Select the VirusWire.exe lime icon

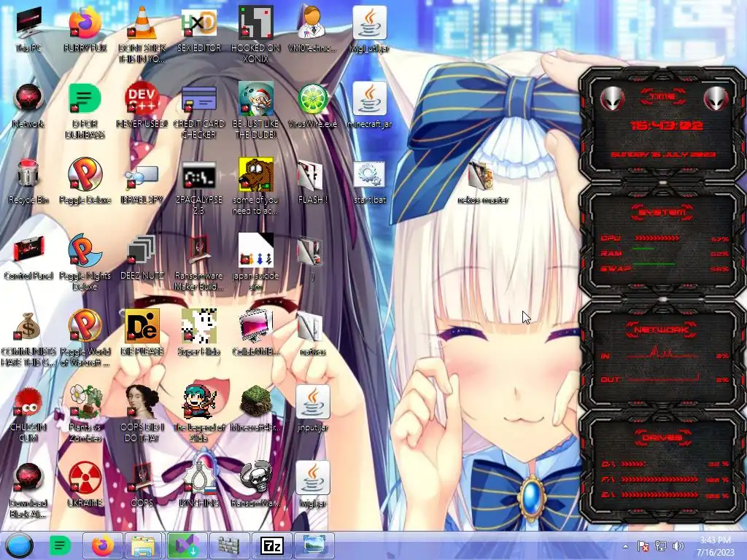(312, 106)
